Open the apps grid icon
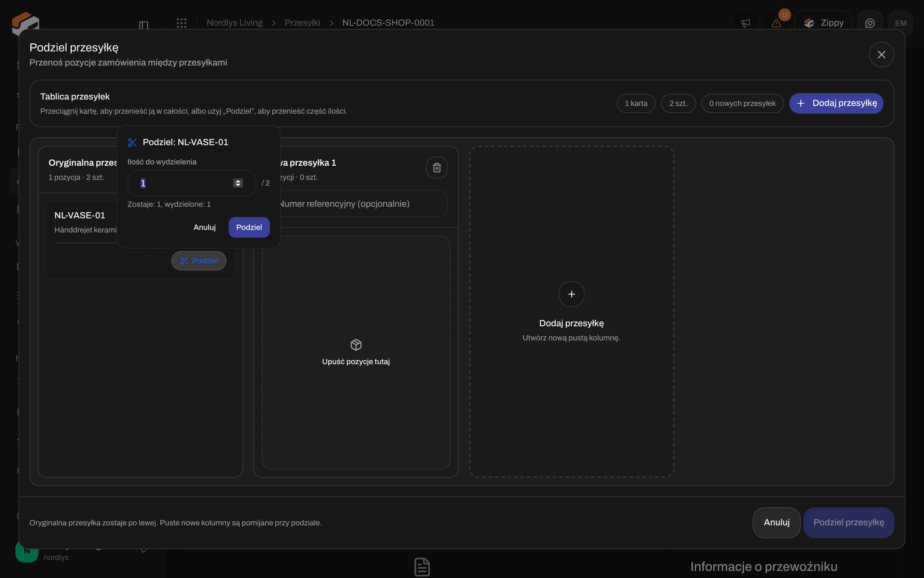The image size is (924, 578). tap(181, 23)
